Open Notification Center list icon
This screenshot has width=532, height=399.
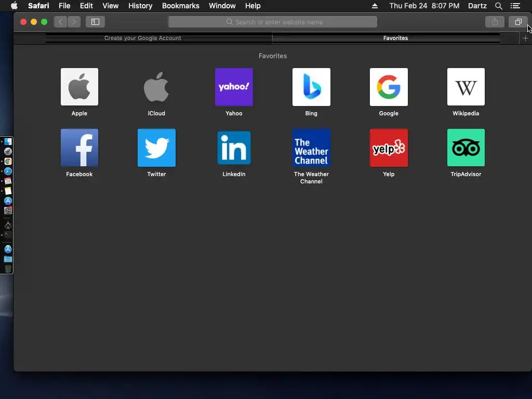(x=515, y=6)
